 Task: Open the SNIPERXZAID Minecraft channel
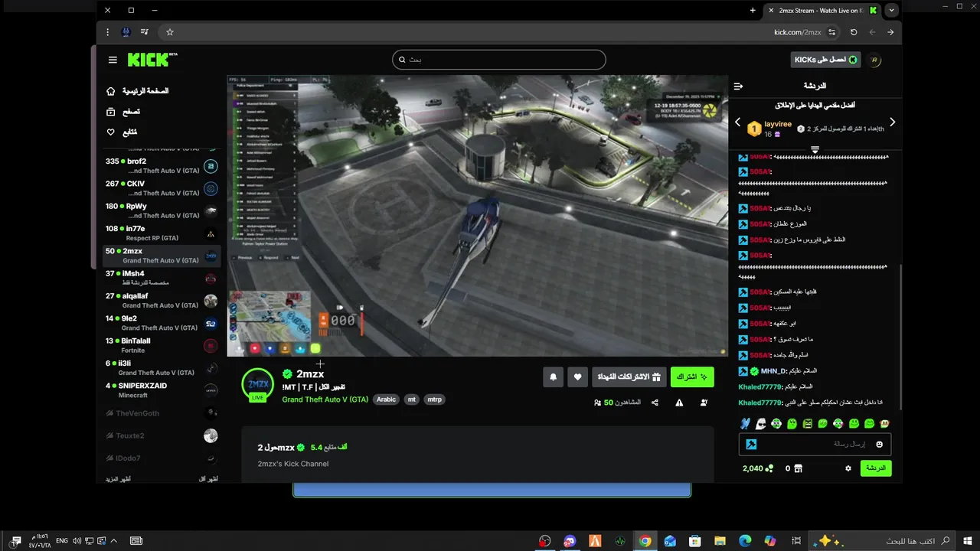(162, 390)
